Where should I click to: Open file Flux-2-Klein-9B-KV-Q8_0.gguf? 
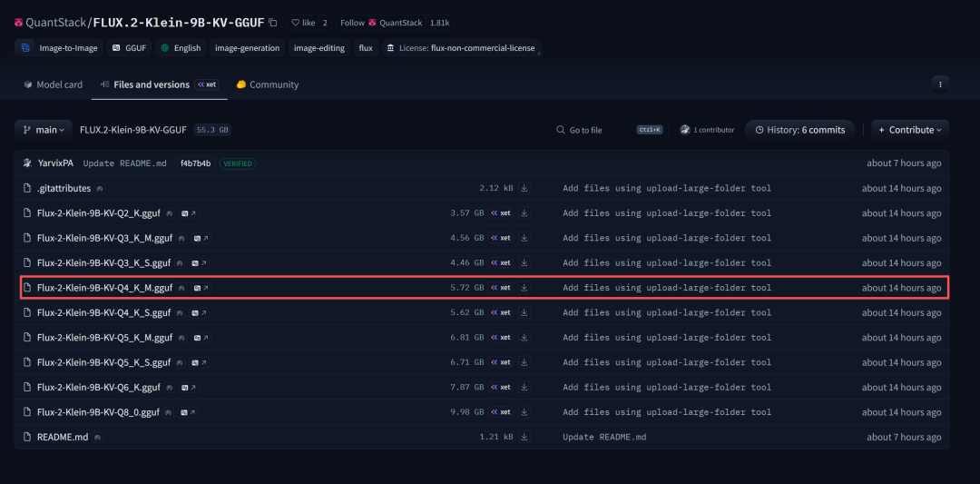point(98,412)
